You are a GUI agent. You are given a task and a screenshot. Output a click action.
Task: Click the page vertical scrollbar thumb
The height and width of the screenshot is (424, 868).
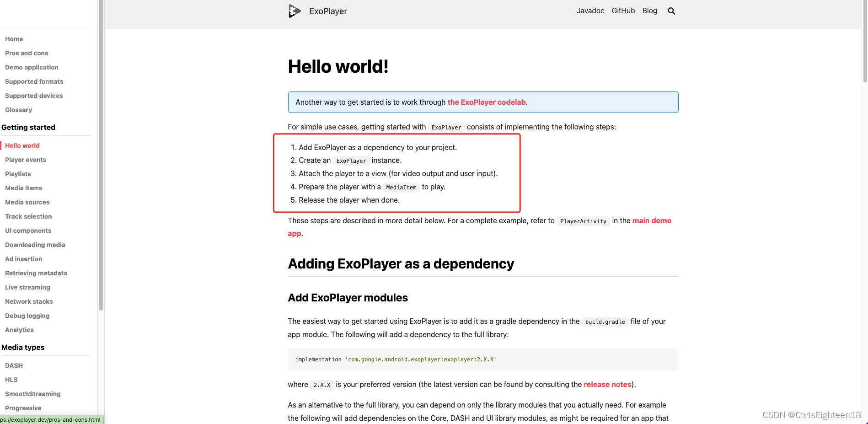pyautogui.click(x=865, y=41)
